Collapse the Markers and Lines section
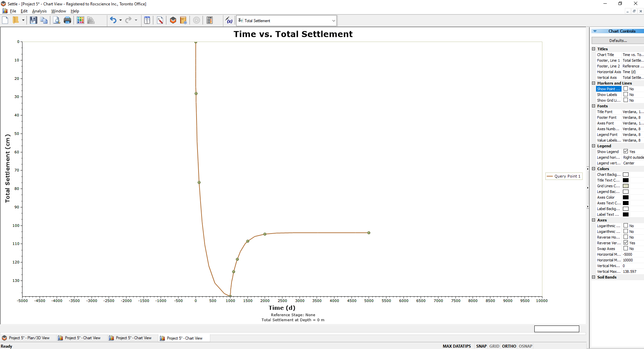 [594, 83]
